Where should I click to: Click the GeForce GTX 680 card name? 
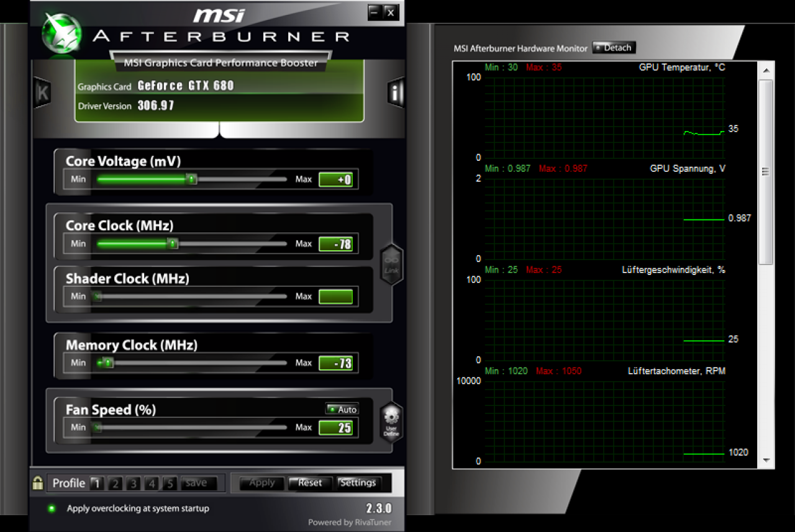[x=186, y=86]
